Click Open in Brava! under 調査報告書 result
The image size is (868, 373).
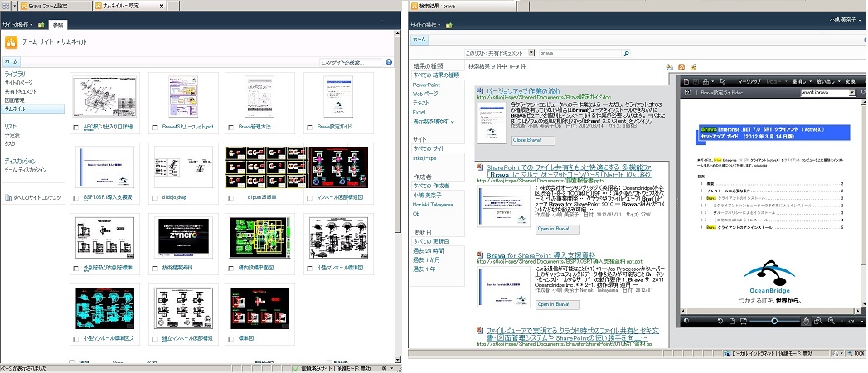point(557,229)
